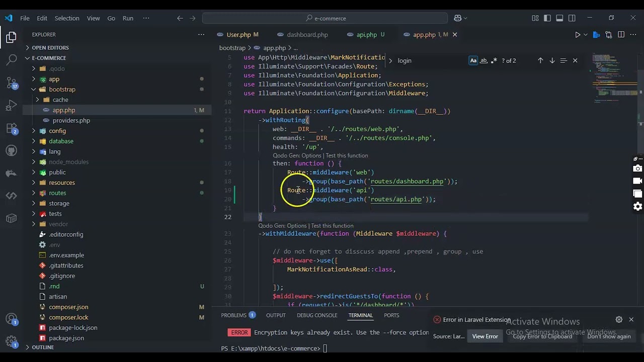Click the Open Changes compare icon
The height and width of the screenshot is (362, 644).
(609, 35)
